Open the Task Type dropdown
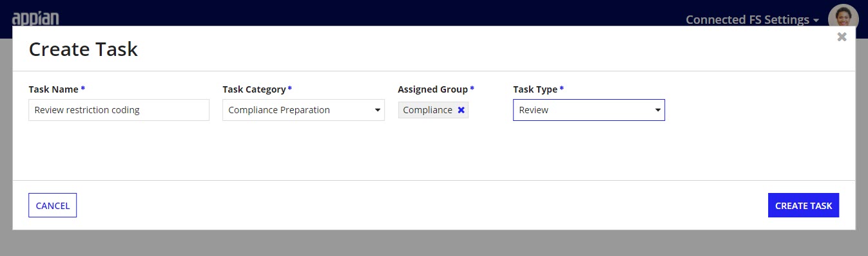 click(x=589, y=110)
